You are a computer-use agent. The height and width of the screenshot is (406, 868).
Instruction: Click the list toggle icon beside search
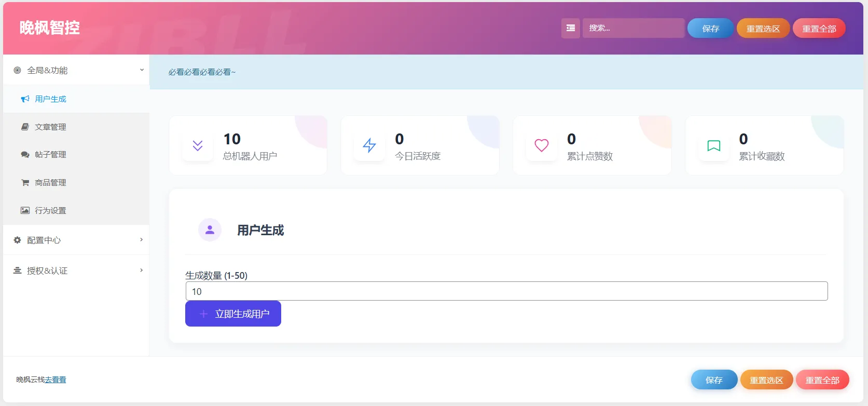(570, 28)
